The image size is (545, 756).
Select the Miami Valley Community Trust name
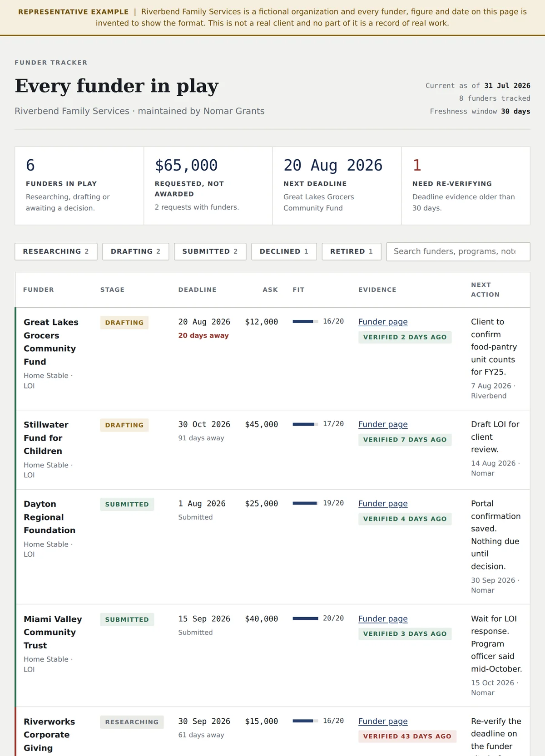pos(53,632)
